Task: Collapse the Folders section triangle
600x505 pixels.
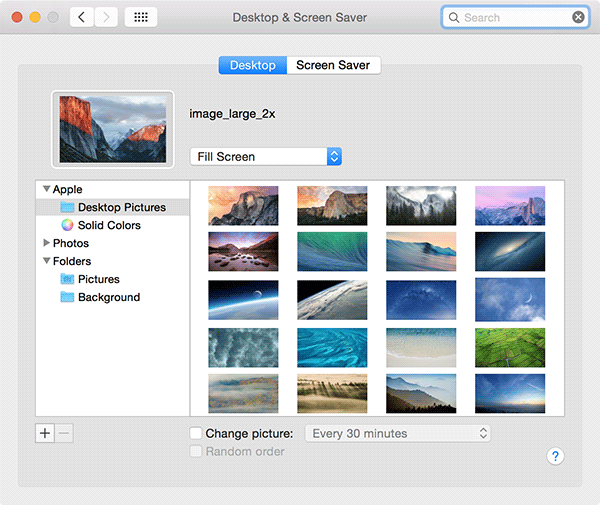Action: coord(46,261)
